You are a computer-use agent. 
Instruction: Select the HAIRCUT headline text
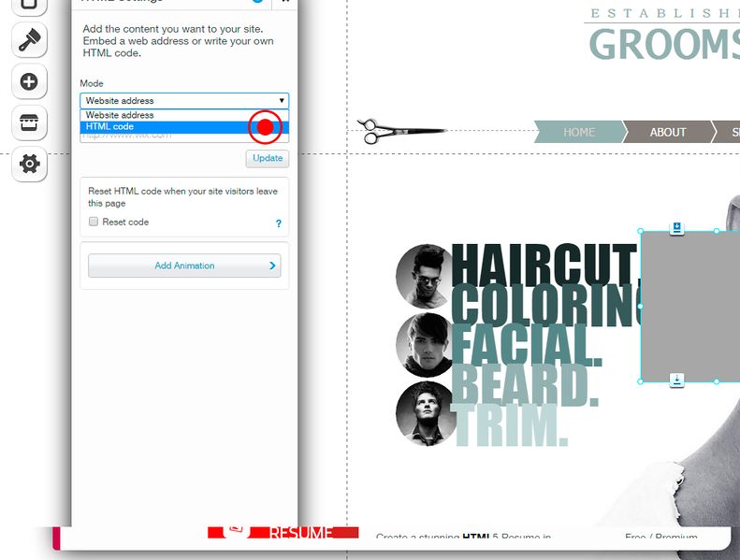(544, 265)
